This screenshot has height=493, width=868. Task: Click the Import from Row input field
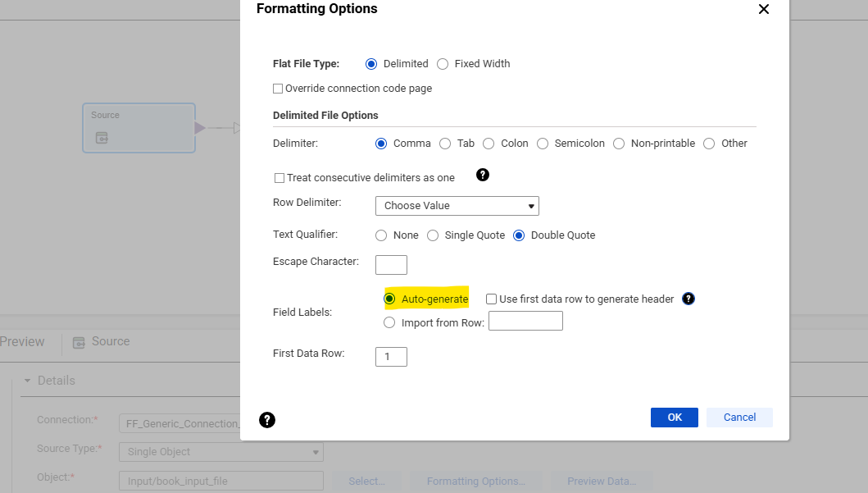(x=526, y=321)
